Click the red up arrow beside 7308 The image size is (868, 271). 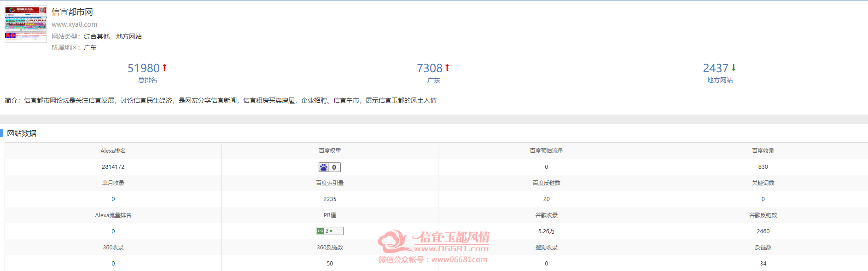447,68
